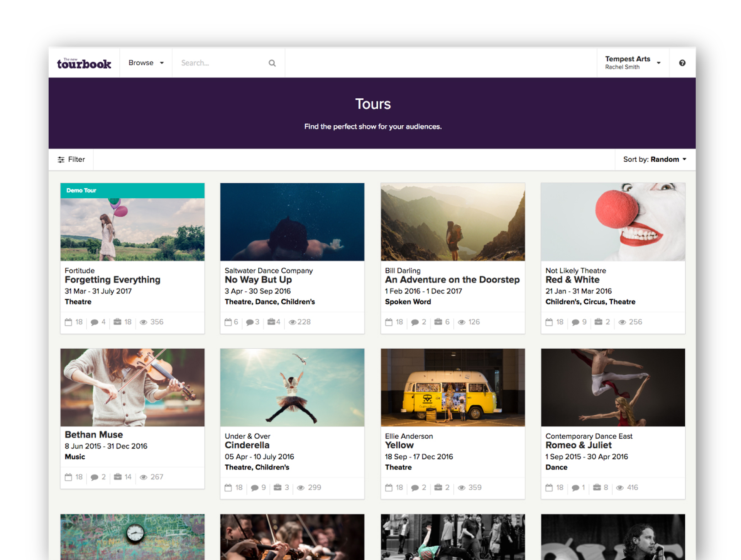Click the search magnifier icon
741x560 pixels.
272,63
